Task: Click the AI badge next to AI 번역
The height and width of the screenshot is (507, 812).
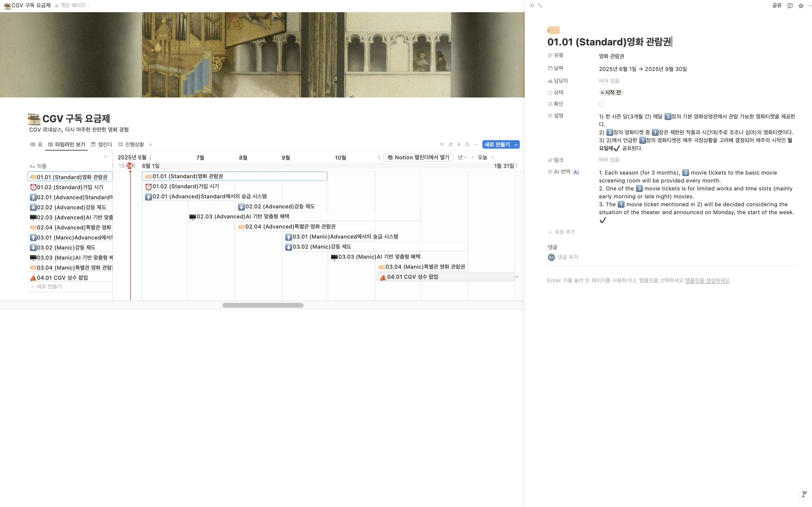Action: pos(576,172)
